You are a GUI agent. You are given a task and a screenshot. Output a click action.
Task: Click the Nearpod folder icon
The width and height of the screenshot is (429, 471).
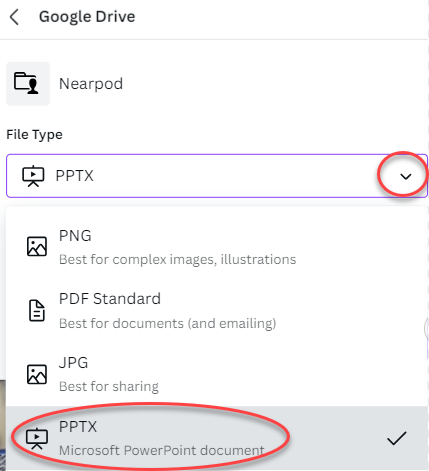pyautogui.click(x=28, y=84)
